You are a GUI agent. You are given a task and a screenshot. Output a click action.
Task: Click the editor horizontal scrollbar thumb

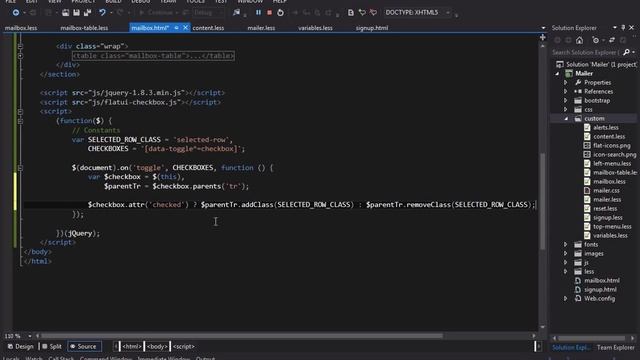point(242,336)
